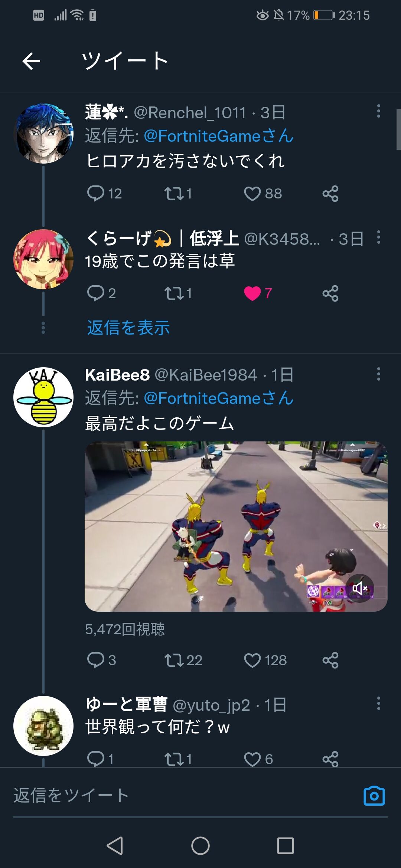
Task: Open more options for 蓮's tweet
Action: point(379,111)
